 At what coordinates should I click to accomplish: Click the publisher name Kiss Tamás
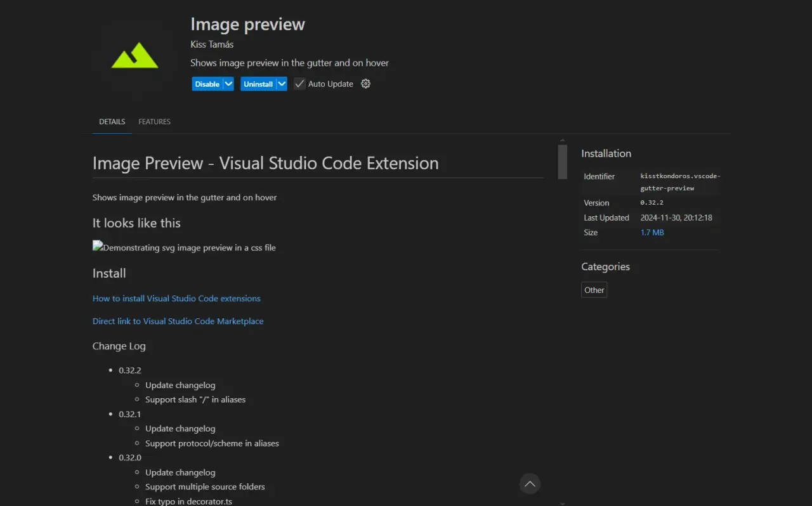[x=212, y=44]
